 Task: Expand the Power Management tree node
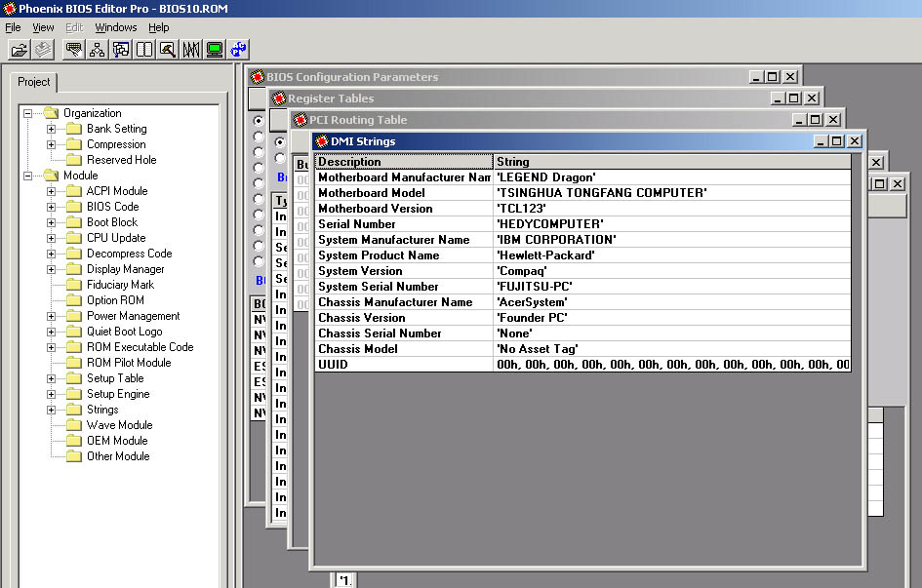click(x=52, y=316)
